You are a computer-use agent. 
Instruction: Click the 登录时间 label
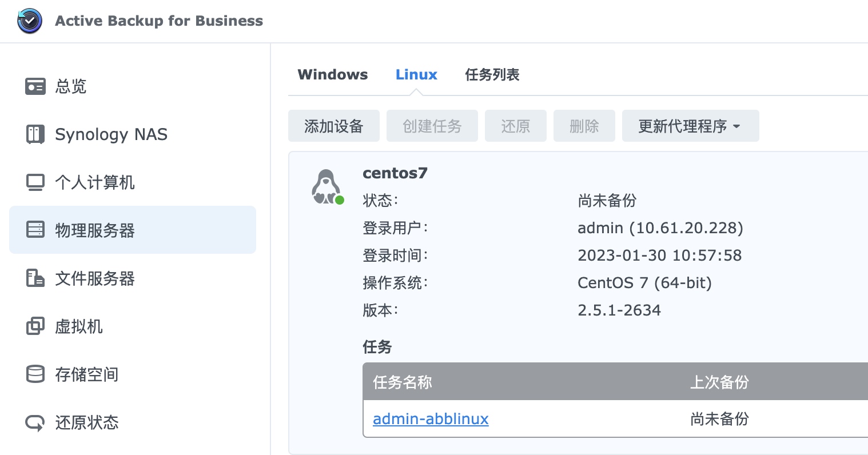395,256
